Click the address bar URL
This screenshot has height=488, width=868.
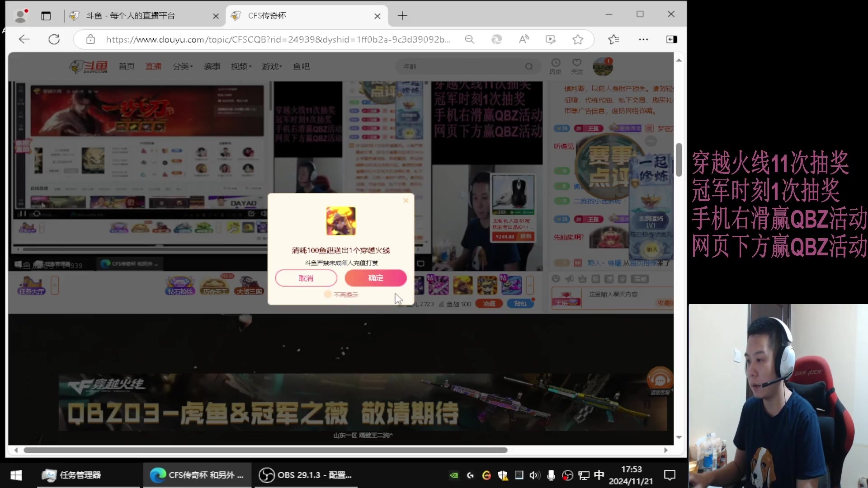point(278,39)
